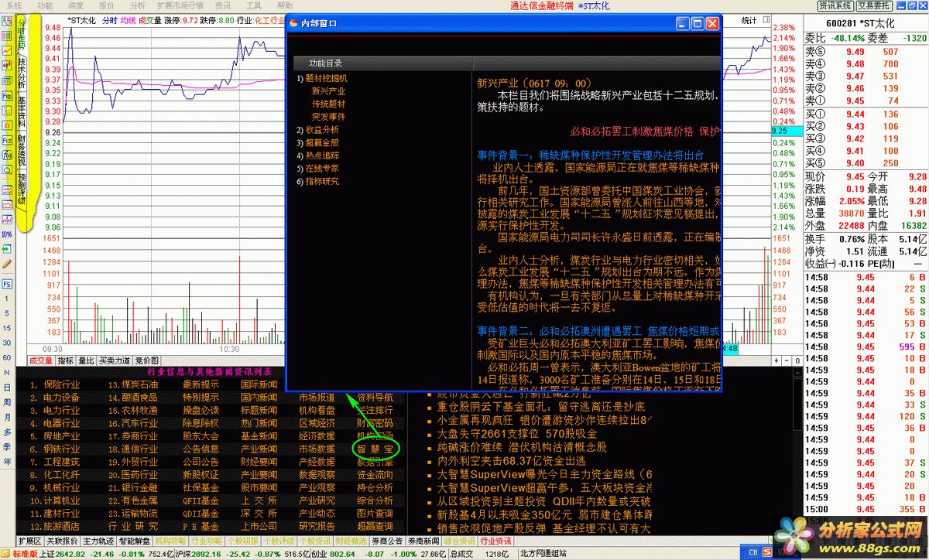Open the 煤炭石油 industry link
Viewport: 929px width, 560px height.
(139, 384)
